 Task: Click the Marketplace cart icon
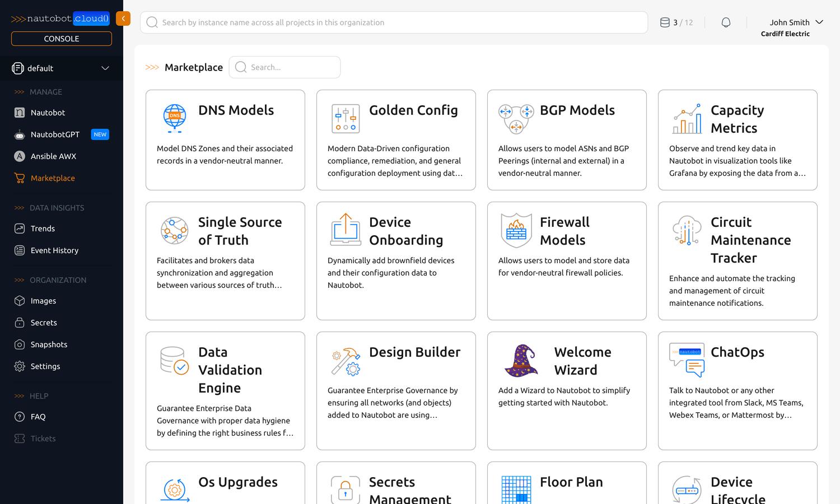point(18,178)
